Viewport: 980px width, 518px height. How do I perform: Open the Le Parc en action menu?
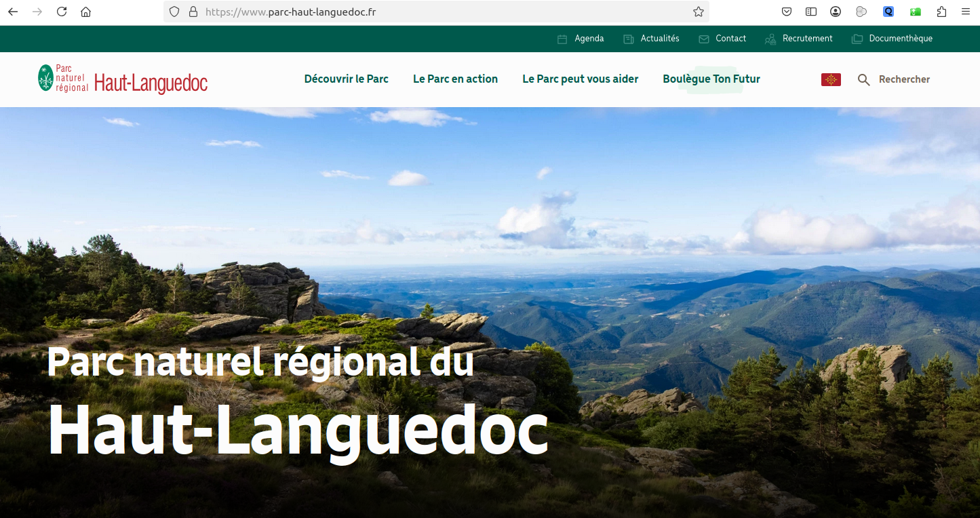[x=455, y=79]
